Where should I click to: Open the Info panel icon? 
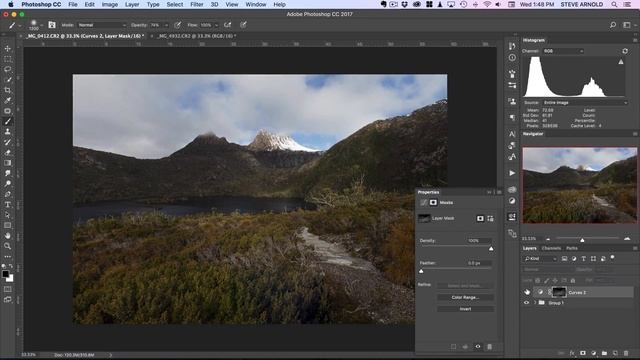(512, 58)
